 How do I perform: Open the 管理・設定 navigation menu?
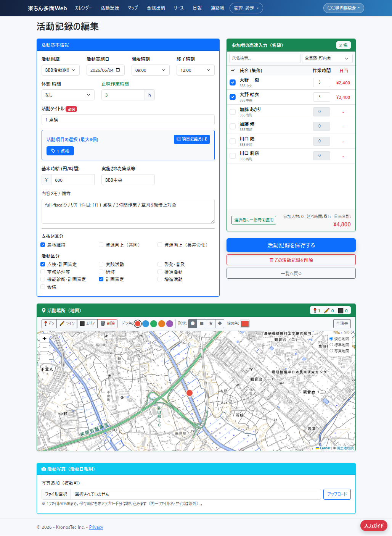click(x=246, y=8)
